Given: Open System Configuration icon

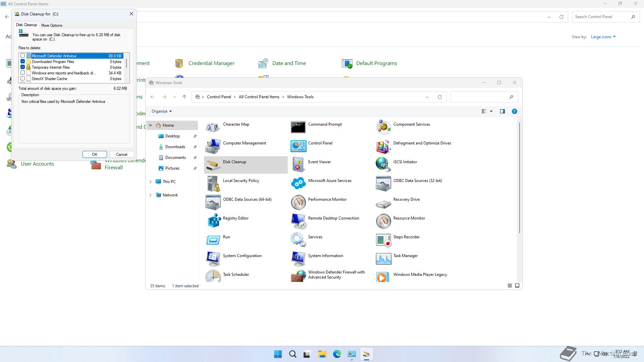Looking at the screenshot, I should tap(213, 259).
